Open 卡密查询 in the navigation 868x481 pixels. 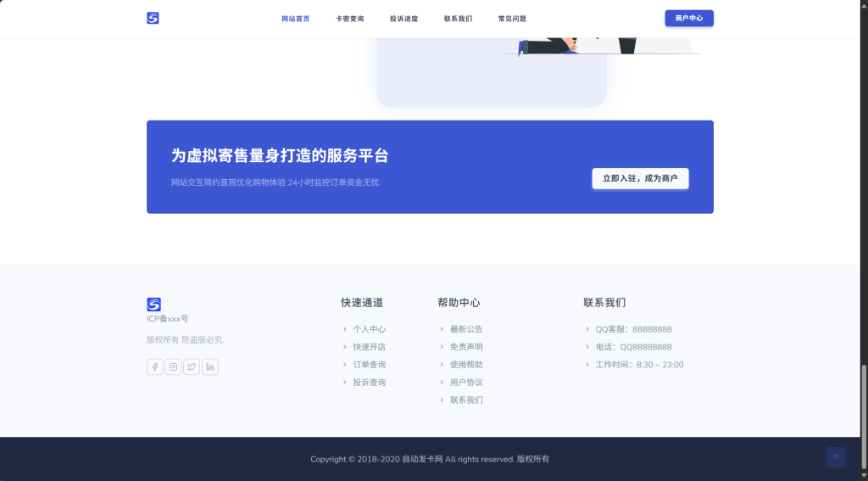coord(350,19)
